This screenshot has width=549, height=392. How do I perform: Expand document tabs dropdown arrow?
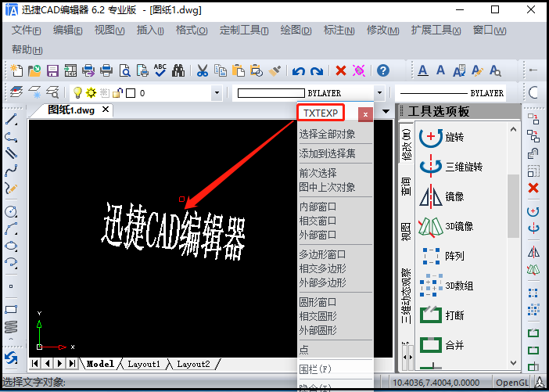pos(386,112)
